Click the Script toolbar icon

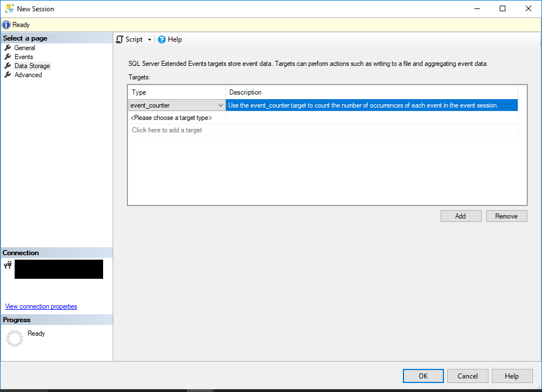pos(119,39)
